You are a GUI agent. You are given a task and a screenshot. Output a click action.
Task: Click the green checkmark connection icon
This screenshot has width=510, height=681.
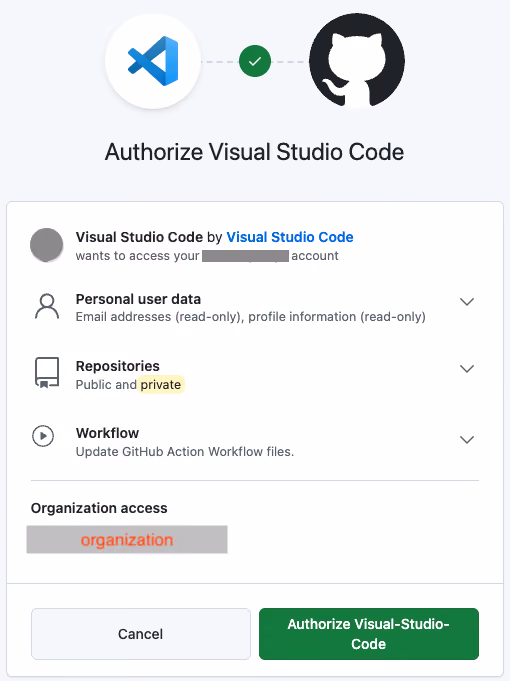[x=255, y=61]
